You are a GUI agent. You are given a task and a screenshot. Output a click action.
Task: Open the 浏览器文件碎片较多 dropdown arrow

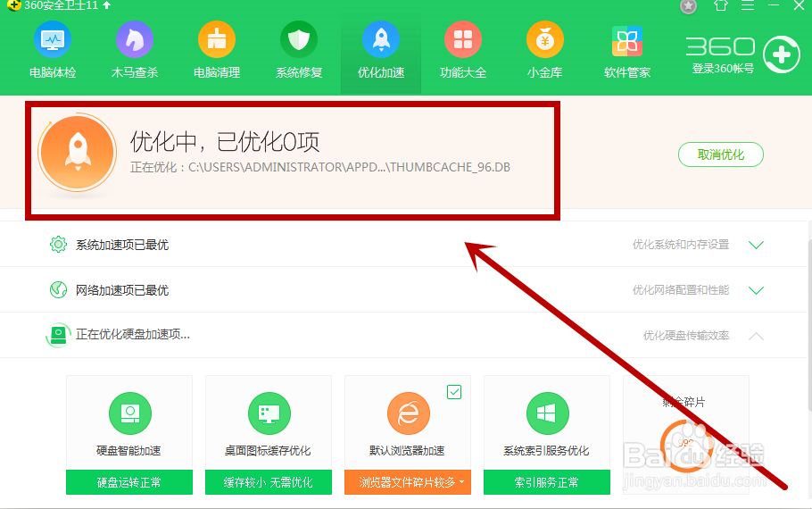461,482
